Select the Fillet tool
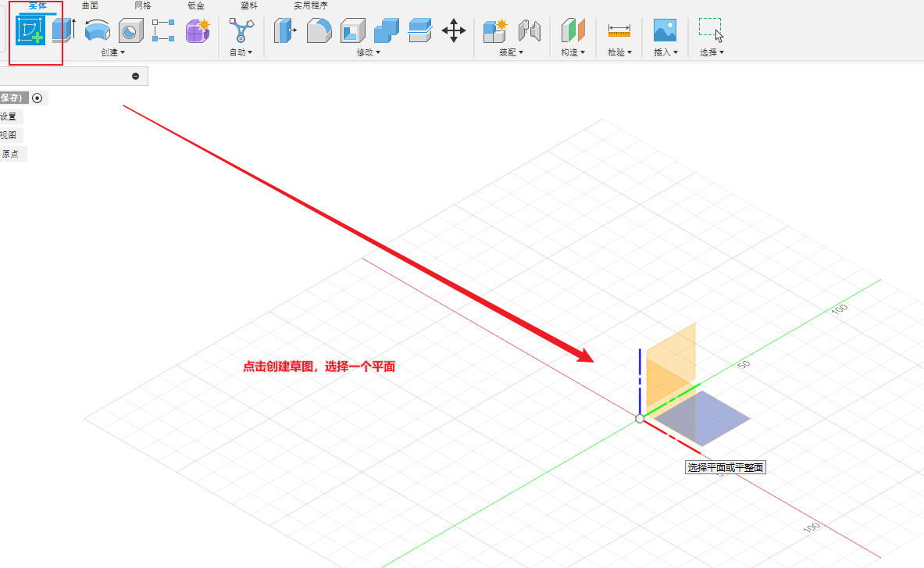Screen dimensions: 924x568 point(319,30)
